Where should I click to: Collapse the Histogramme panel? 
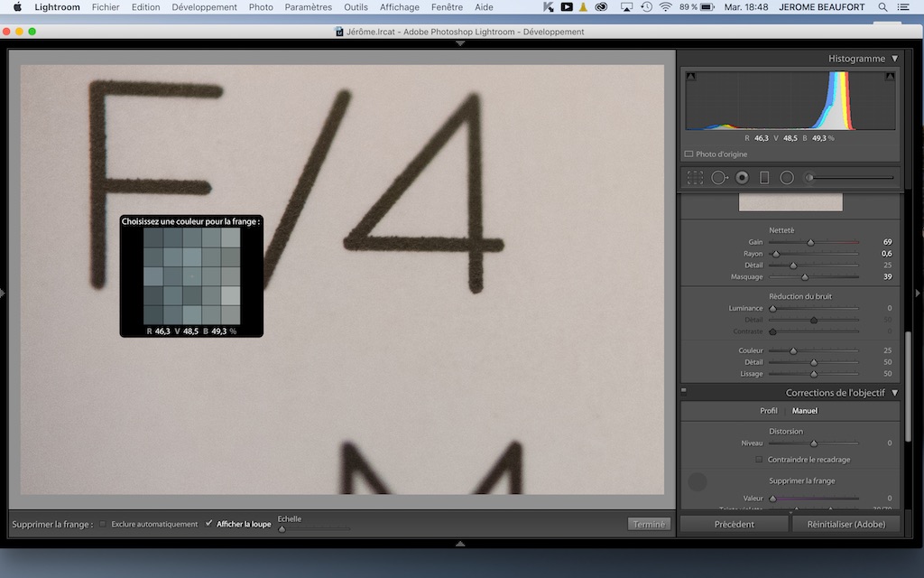(x=894, y=59)
